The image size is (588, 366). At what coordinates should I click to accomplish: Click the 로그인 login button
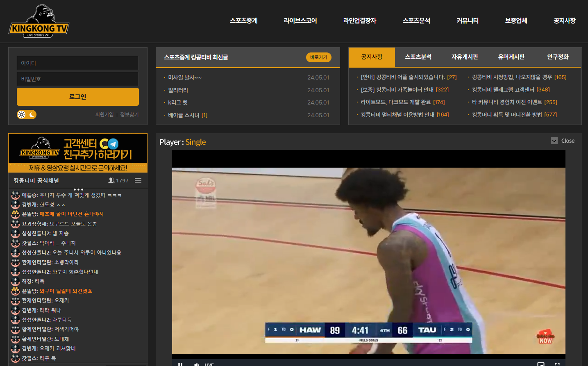click(x=78, y=97)
